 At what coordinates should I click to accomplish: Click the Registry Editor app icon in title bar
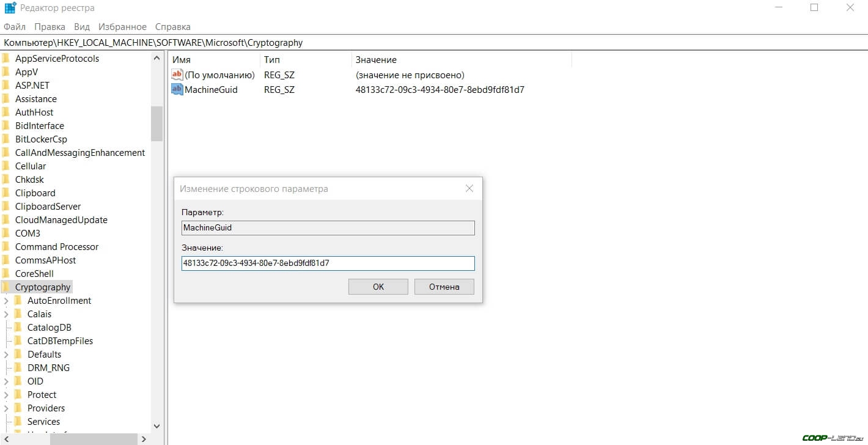tap(10, 9)
